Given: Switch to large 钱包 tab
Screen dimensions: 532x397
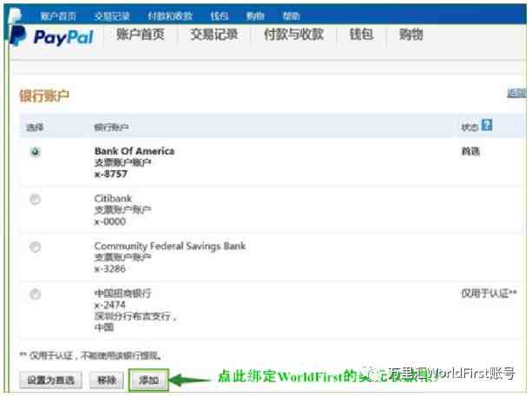Looking at the screenshot, I should pos(361,35).
